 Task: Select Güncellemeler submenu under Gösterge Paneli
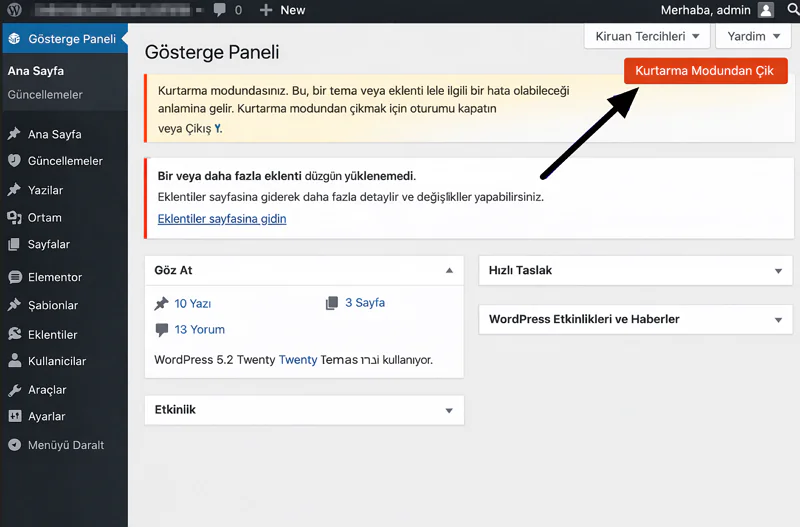[45, 95]
